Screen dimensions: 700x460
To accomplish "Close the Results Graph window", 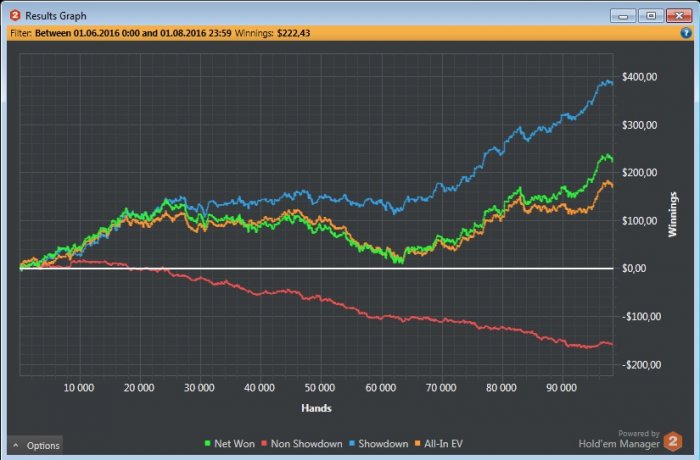I will coord(679,16).
